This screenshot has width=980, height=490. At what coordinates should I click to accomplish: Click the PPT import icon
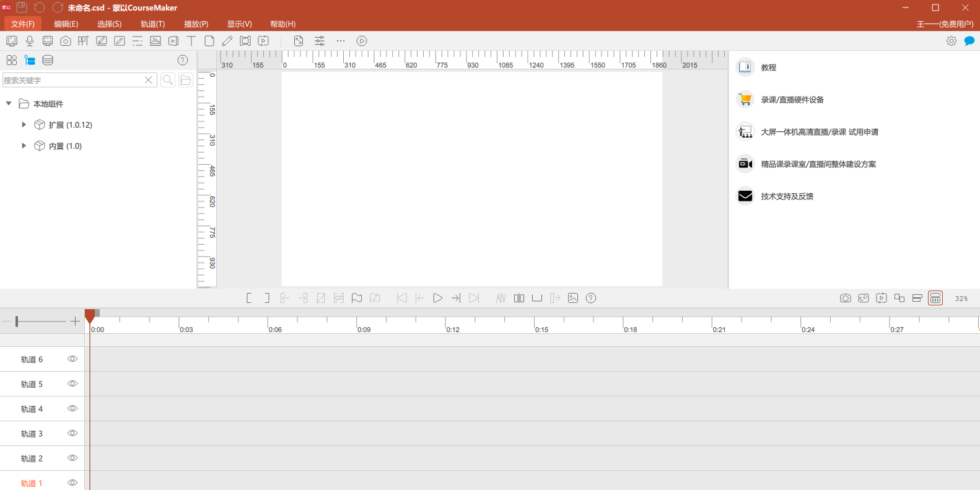tap(83, 41)
